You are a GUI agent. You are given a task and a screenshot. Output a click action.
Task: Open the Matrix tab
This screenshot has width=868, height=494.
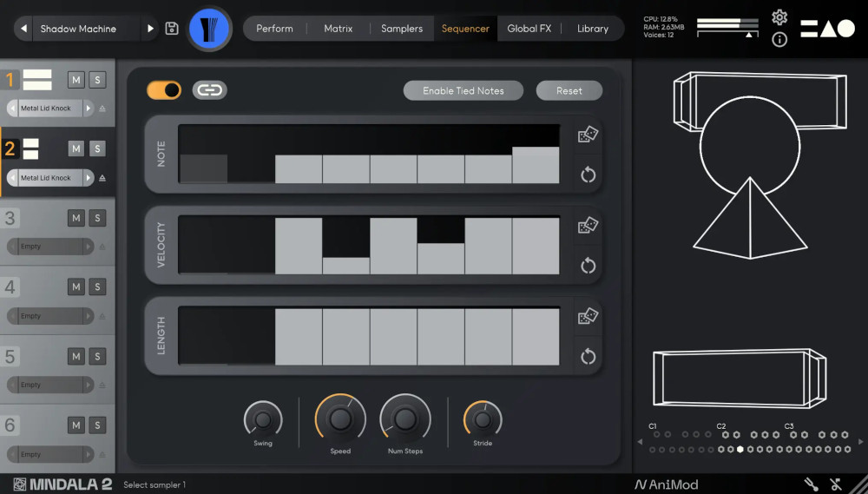(339, 29)
